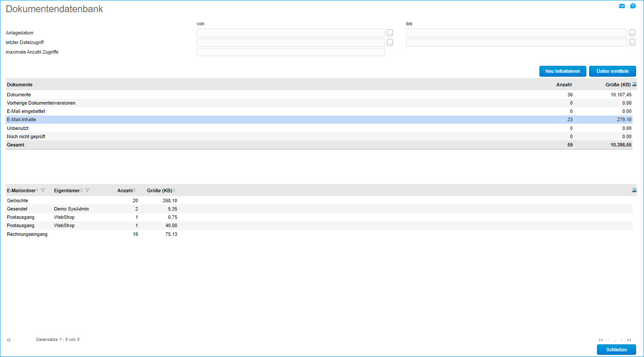This screenshot has width=644, height=357.
Task: Focus the Anlagedatum bis input field
Action: (517, 33)
